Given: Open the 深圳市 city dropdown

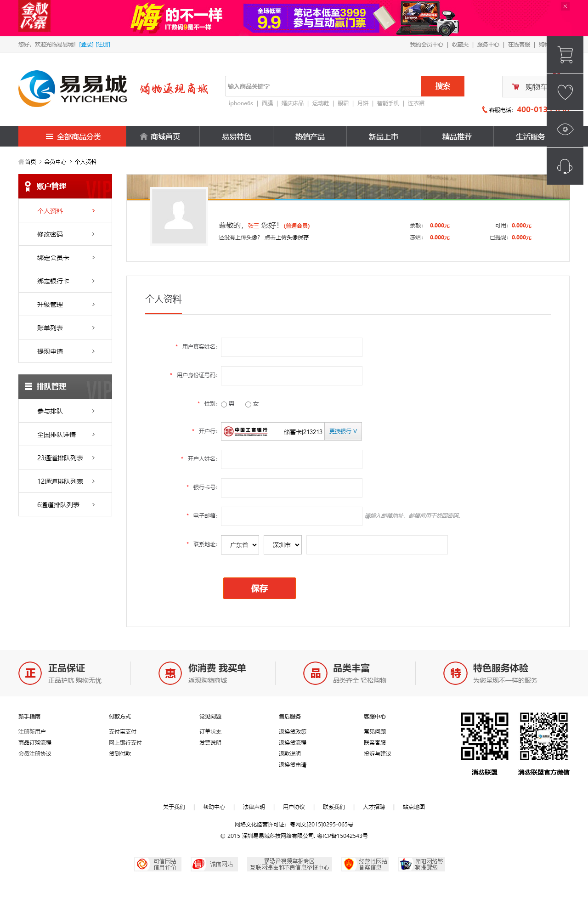Looking at the screenshot, I should tap(283, 545).
